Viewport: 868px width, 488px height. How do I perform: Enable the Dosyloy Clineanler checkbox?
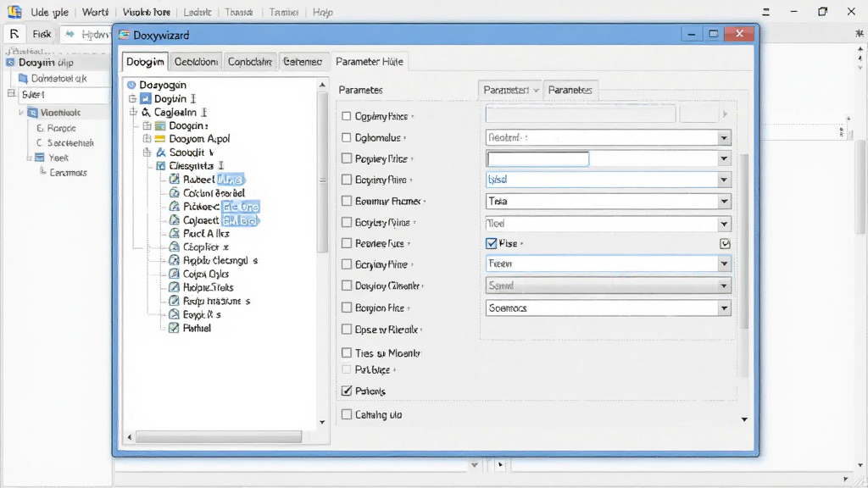(347, 286)
